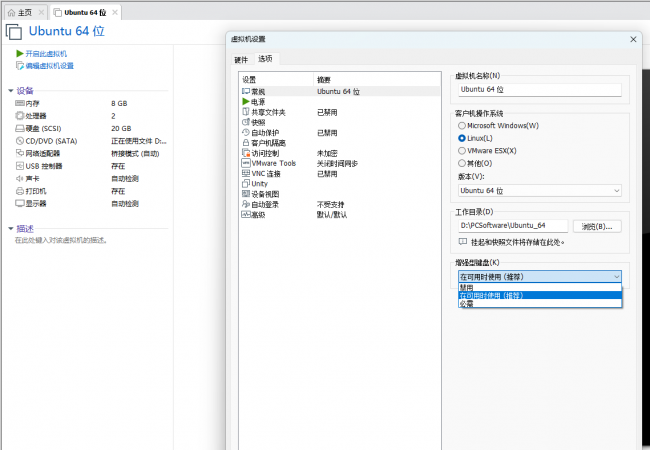Open the 版本(V) Ubuntu 64 位 dropdown
Screen dimensions: 650x450
click(x=540, y=191)
